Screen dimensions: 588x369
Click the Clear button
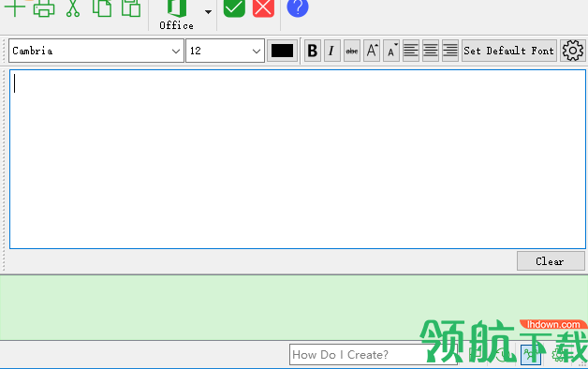(551, 261)
